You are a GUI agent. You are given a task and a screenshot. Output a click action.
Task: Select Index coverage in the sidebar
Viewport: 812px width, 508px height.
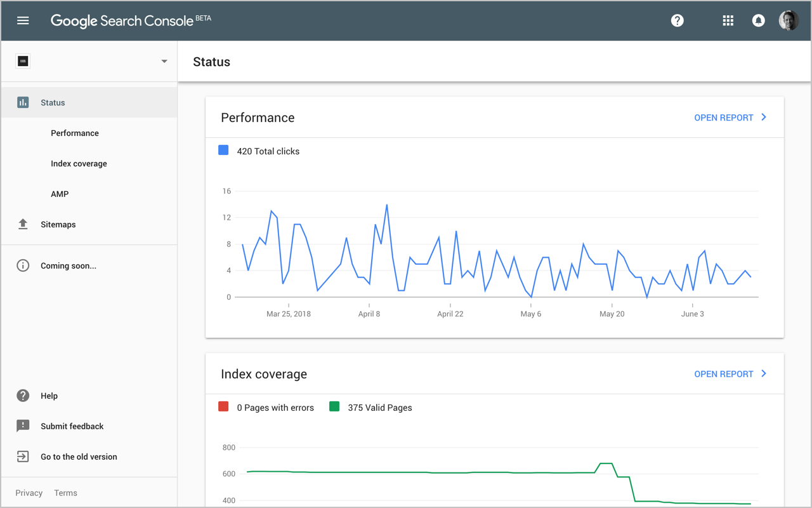(x=79, y=164)
